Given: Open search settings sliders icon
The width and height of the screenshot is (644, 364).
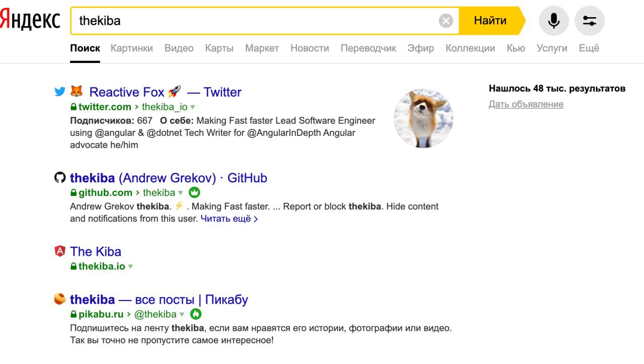Looking at the screenshot, I should [589, 21].
